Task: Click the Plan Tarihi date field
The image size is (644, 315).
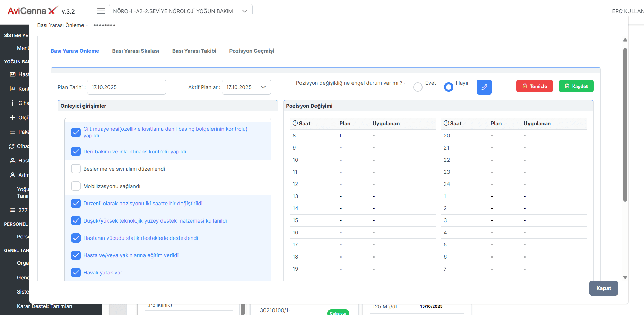Action: 127,87
